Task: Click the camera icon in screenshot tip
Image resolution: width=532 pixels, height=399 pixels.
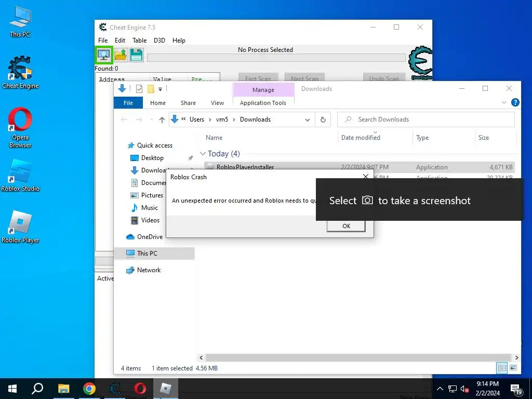Action: point(367,200)
